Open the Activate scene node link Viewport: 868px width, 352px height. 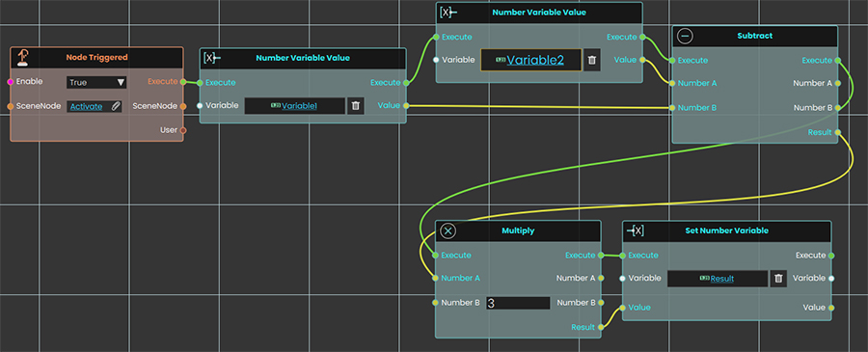[x=87, y=106]
